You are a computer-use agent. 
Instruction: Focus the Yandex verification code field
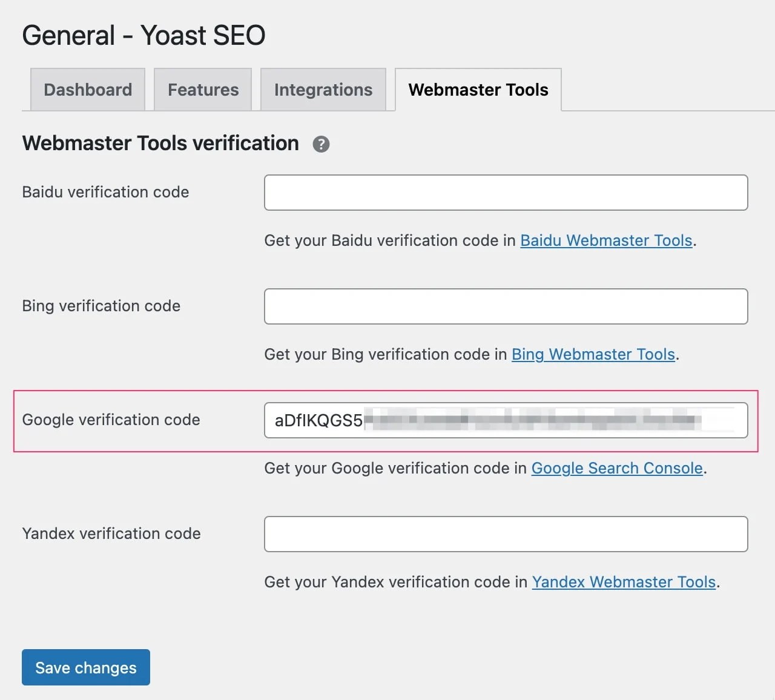coord(506,534)
